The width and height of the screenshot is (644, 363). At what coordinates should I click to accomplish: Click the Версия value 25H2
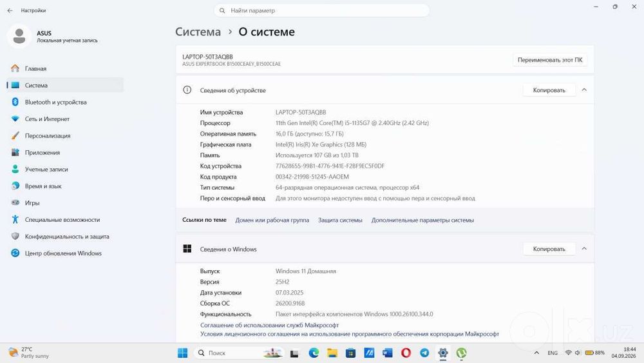tap(282, 282)
